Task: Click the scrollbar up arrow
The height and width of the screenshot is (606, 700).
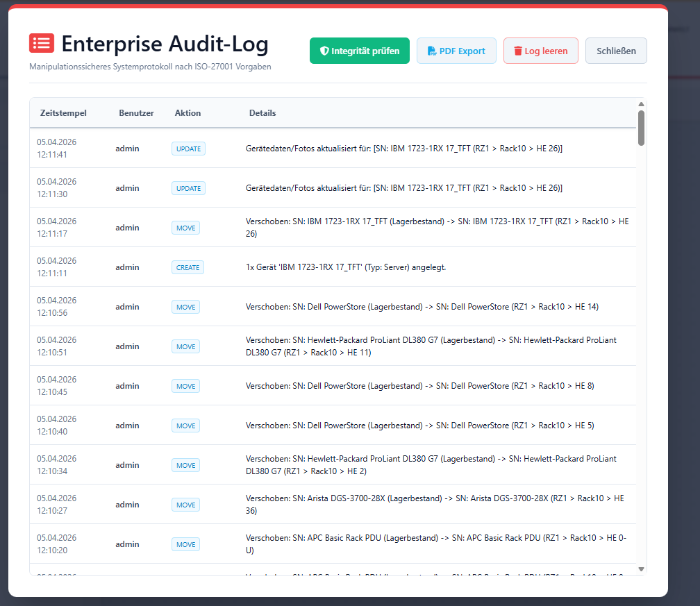Action: click(641, 104)
